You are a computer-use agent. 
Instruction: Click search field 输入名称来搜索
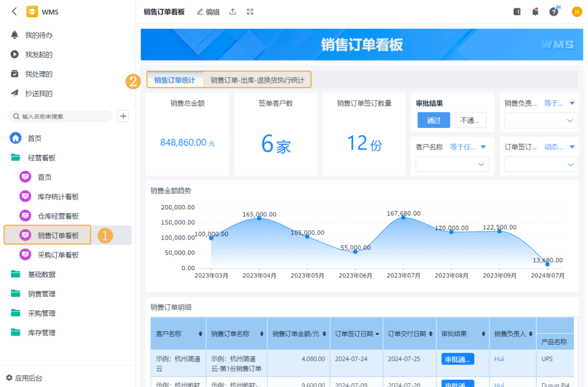tap(60, 116)
